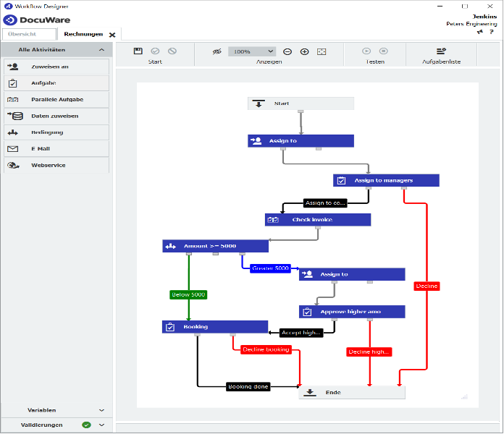Click the red Decline booking label
504x434 pixels.
pos(266,349)
